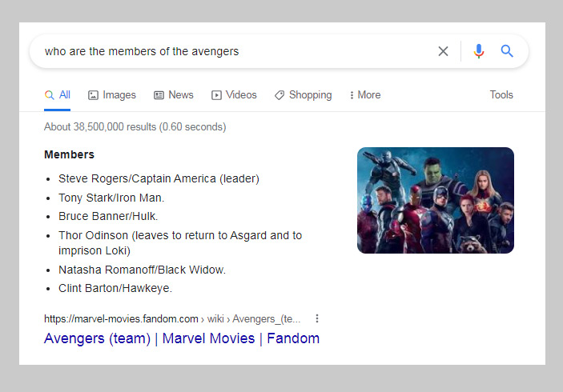Open the Tools options

click(x=501, y=94)
